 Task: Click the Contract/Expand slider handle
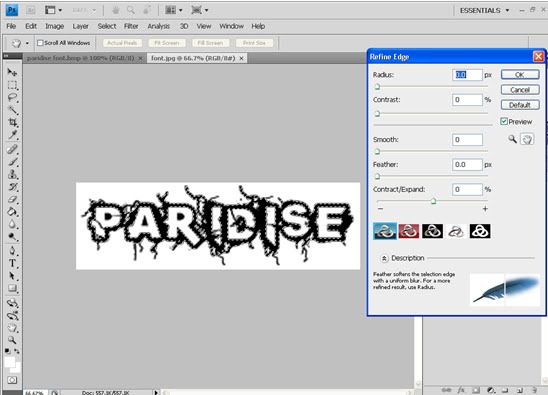[433, 201]
